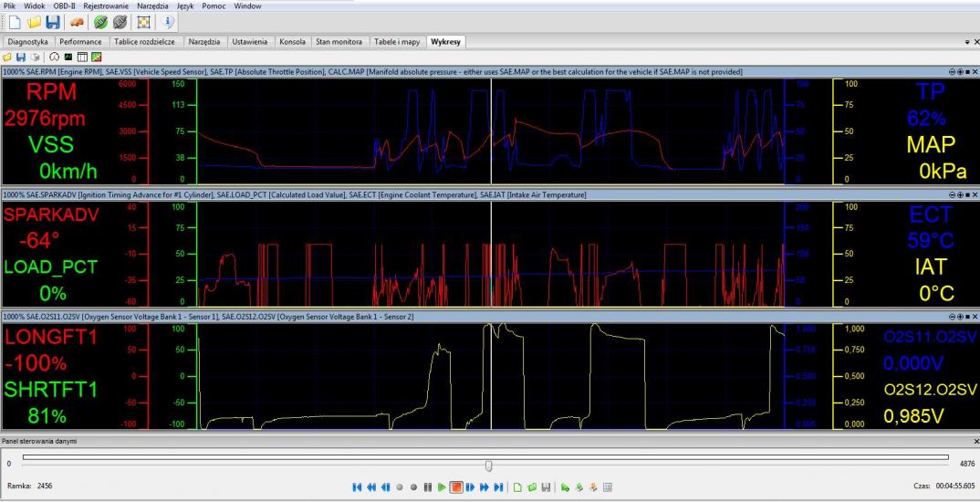
Task: Pause the data playback
Action: [x=427, y=487]
